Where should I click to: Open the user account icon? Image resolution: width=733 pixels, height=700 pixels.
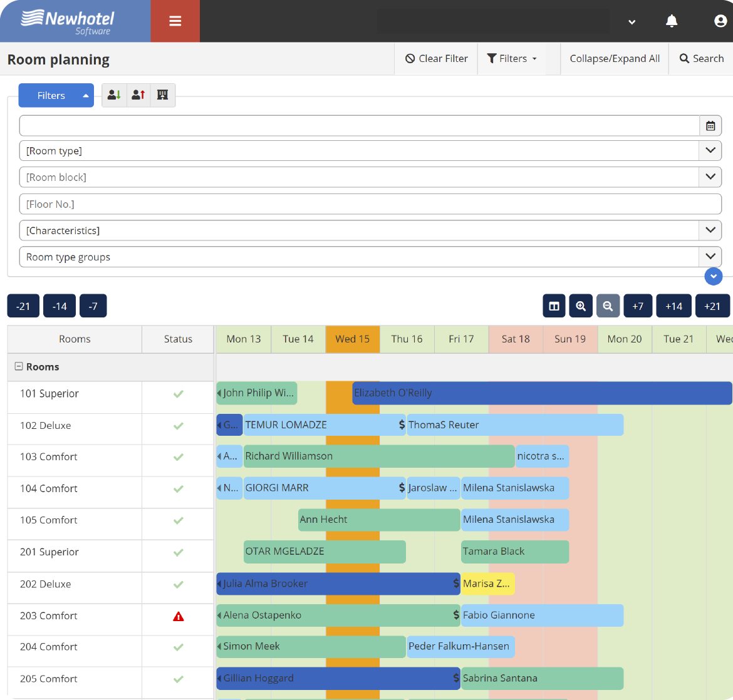point(720,21)
